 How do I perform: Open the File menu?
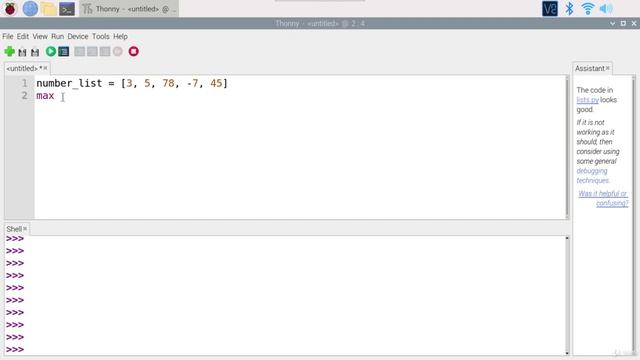tap(8, 36)
